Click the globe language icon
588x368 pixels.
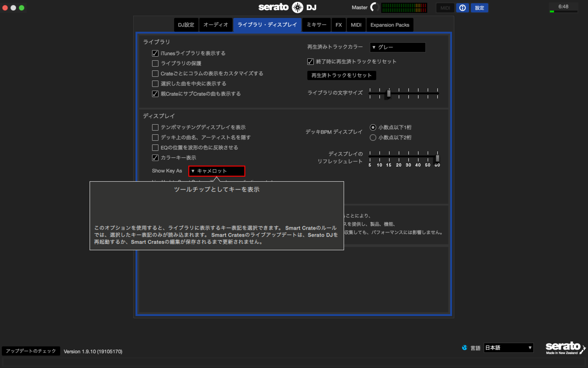point(464,348)
